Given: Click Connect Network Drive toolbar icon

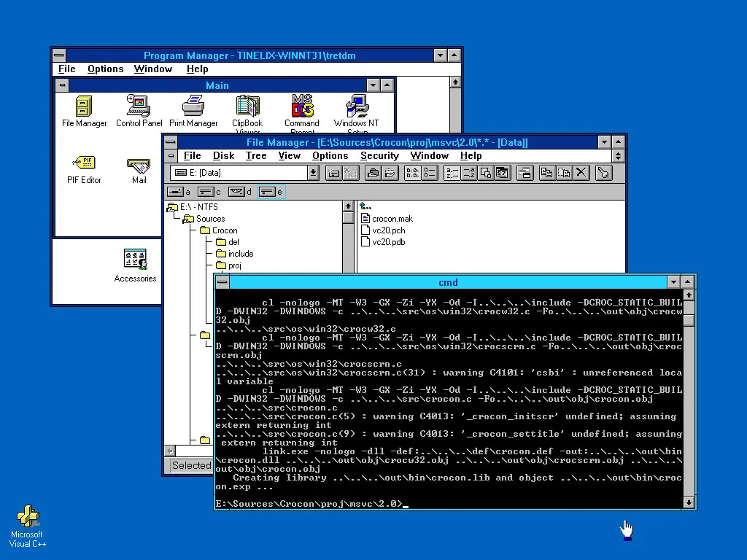Looking at the screenshot, I should [x=333, y=173].
